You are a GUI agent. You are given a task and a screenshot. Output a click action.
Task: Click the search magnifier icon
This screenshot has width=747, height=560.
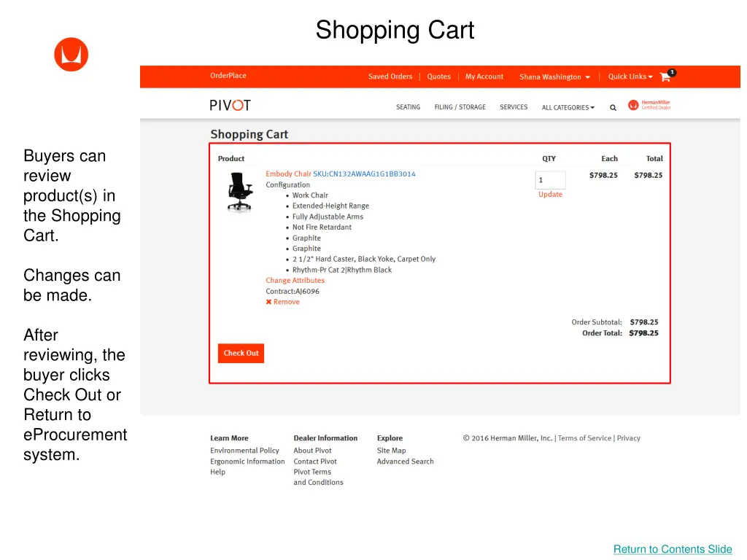613,108
